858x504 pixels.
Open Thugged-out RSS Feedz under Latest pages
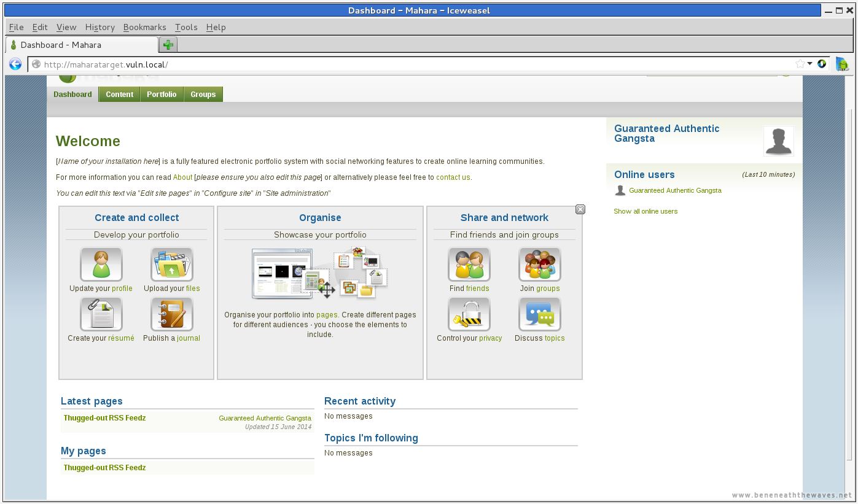(104, 418)
